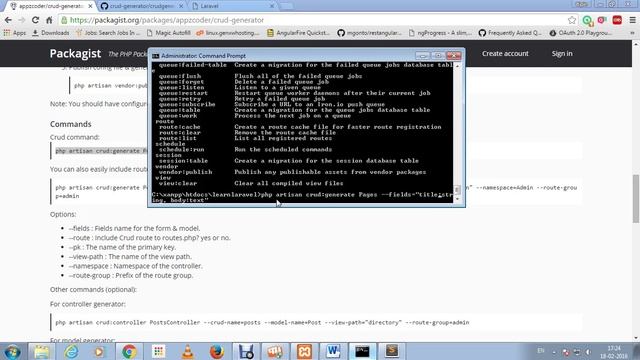Viewport: 640px width, 360px height.
Task: Open the AngularFire Quickstart bookmark
Action: click(x=298, y=33)
